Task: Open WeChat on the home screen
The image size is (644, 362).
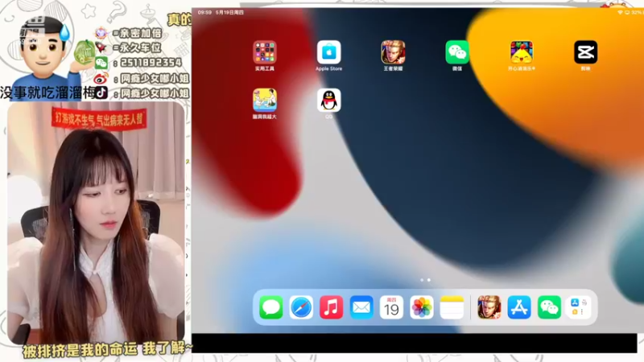Action: (457, 52)
